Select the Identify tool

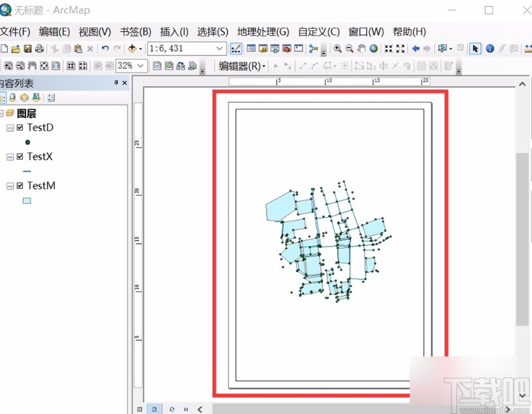pos(489,48)
